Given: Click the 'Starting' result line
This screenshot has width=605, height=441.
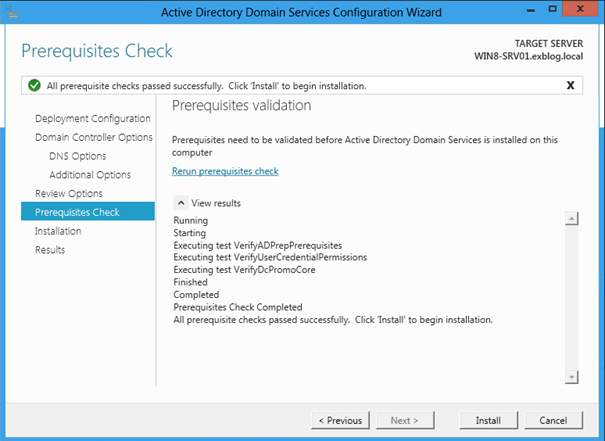Looking at the screenshot, I should 189,233.
